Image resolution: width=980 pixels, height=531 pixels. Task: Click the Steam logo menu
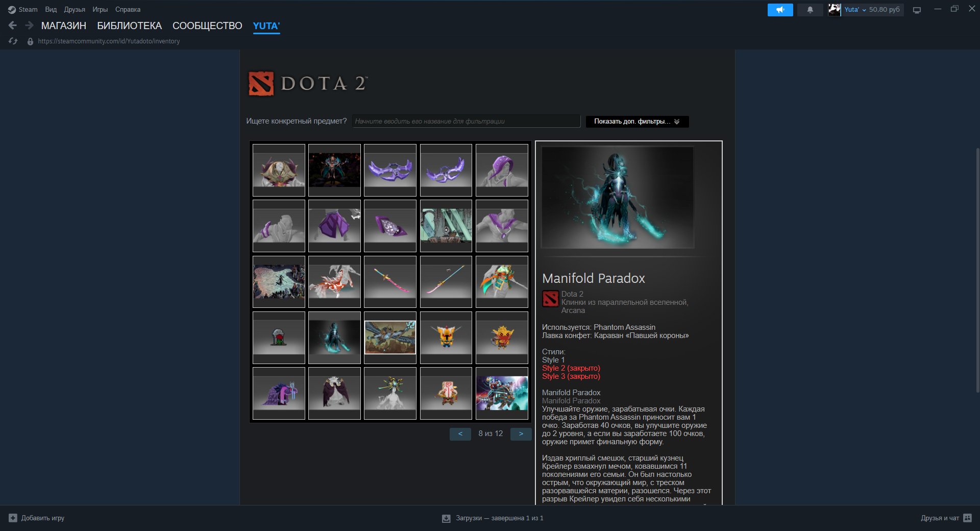[x=22, y=10]
